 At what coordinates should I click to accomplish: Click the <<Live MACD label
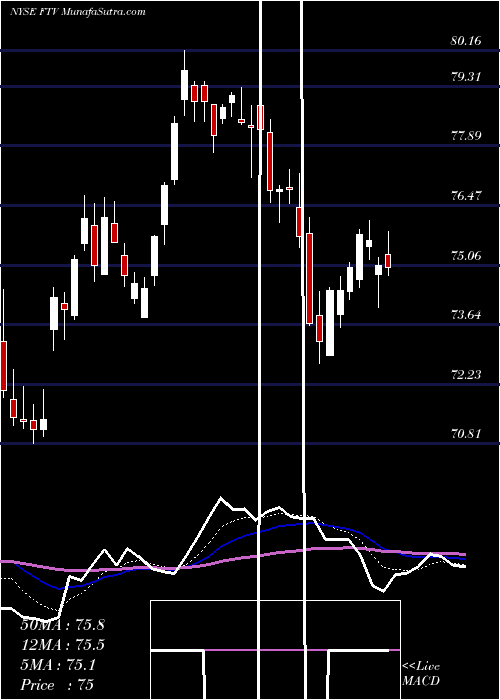point(421,674)
